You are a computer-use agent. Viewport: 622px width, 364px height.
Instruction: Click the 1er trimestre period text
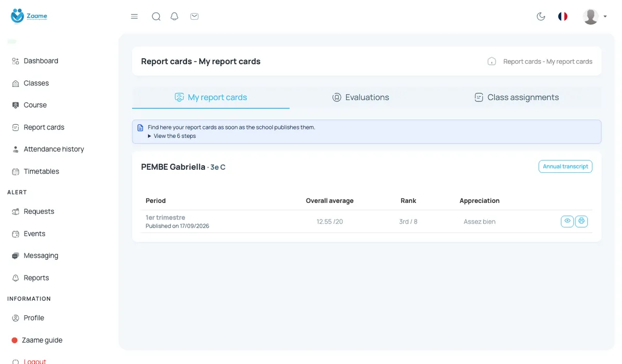[165, 217]
